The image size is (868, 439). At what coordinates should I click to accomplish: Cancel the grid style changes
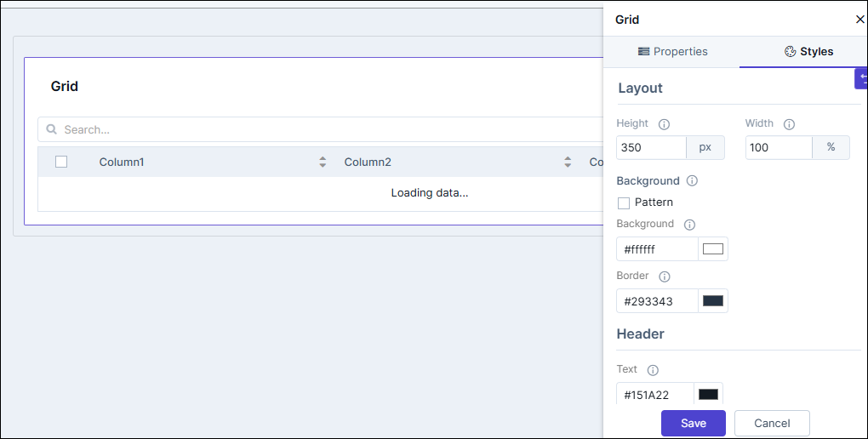[x=772, y=423]
